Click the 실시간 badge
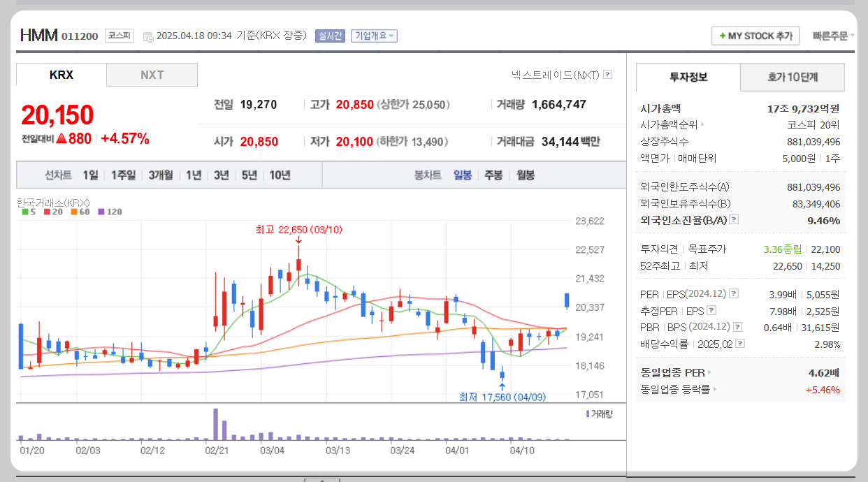This screenshot has width=868, height=482. pos(330,36)
